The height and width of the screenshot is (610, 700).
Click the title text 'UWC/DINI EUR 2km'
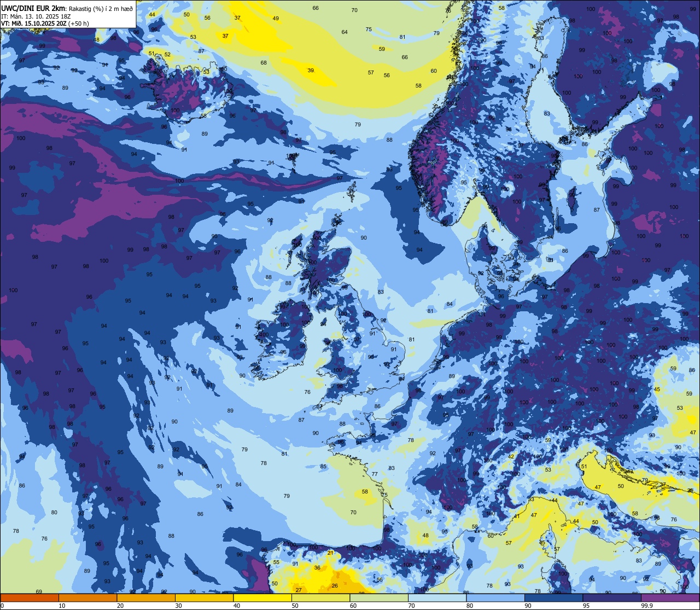(33, 8)
